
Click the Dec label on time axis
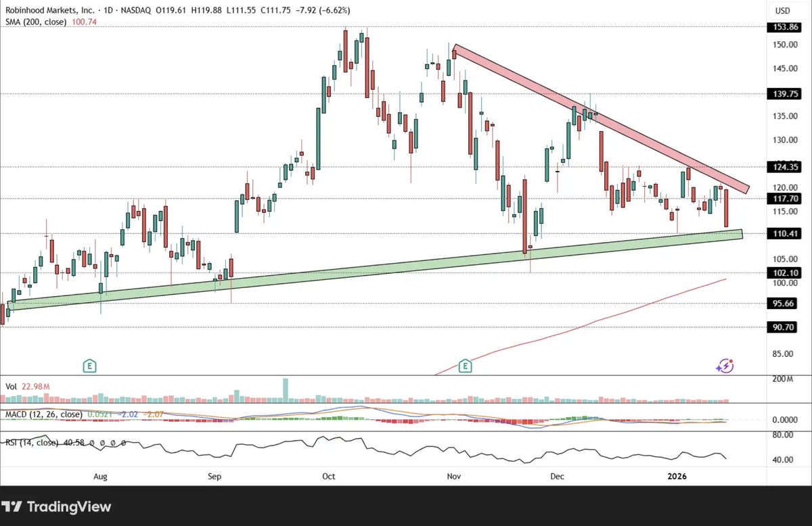pyautogui.click(x=558, y=477)
